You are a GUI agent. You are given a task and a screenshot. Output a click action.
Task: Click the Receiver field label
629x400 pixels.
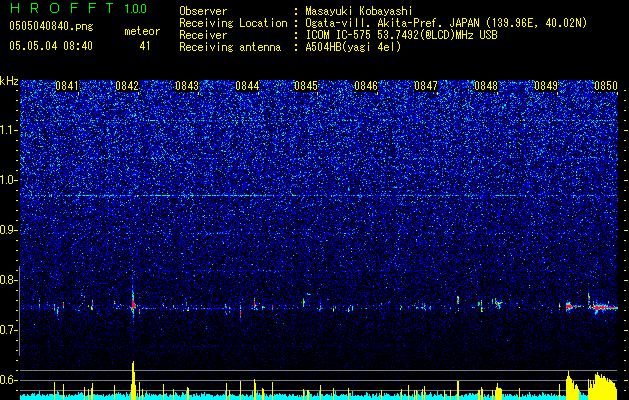tap(203, 35)
